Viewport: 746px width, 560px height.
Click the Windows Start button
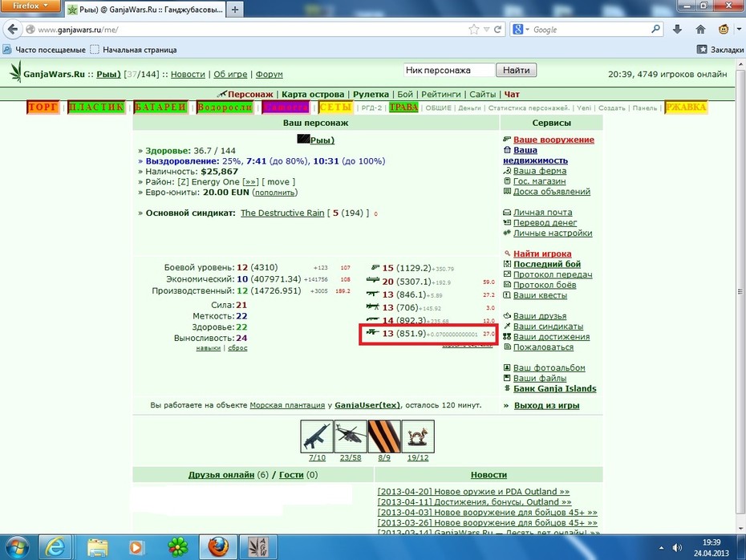tap(17, 548)
